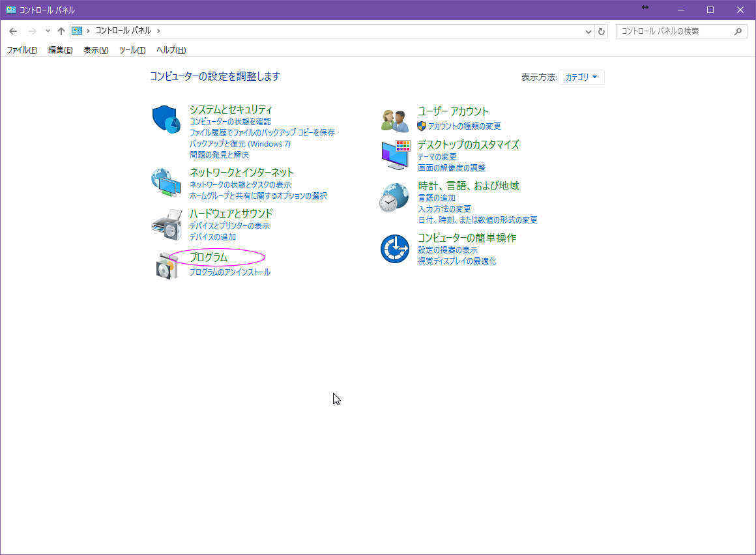
Task: Click the Desktop Customization monitor icon
Action: [395, 155]
